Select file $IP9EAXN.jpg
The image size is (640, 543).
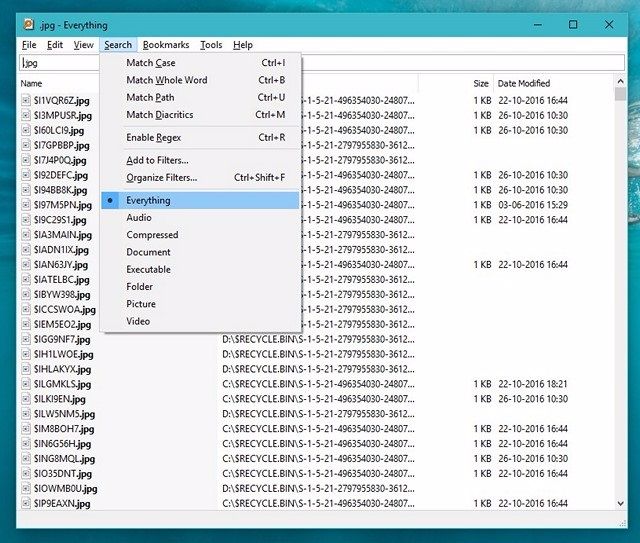pos(62,504)
